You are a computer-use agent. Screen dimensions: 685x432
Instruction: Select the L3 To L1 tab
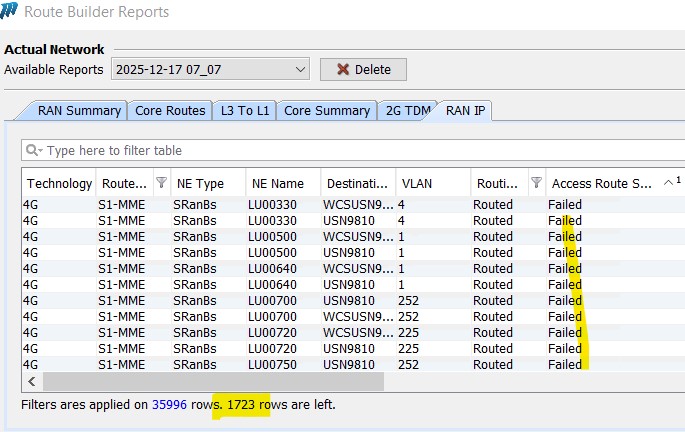click(x=245, y=111)
